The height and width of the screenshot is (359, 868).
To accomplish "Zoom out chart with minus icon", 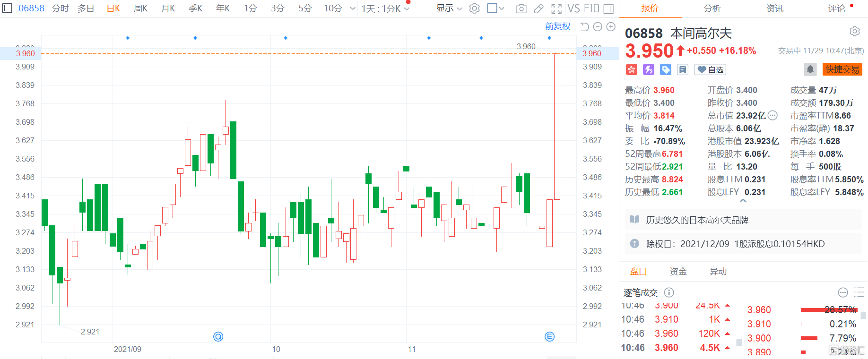I will click(598, 27).
